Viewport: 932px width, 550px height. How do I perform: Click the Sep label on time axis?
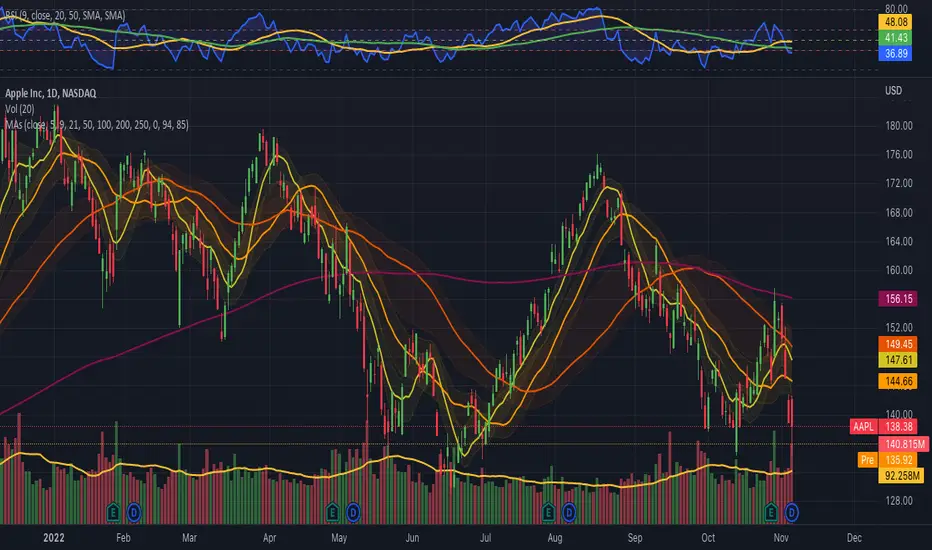pyautogui.click(x=635, y=538)
